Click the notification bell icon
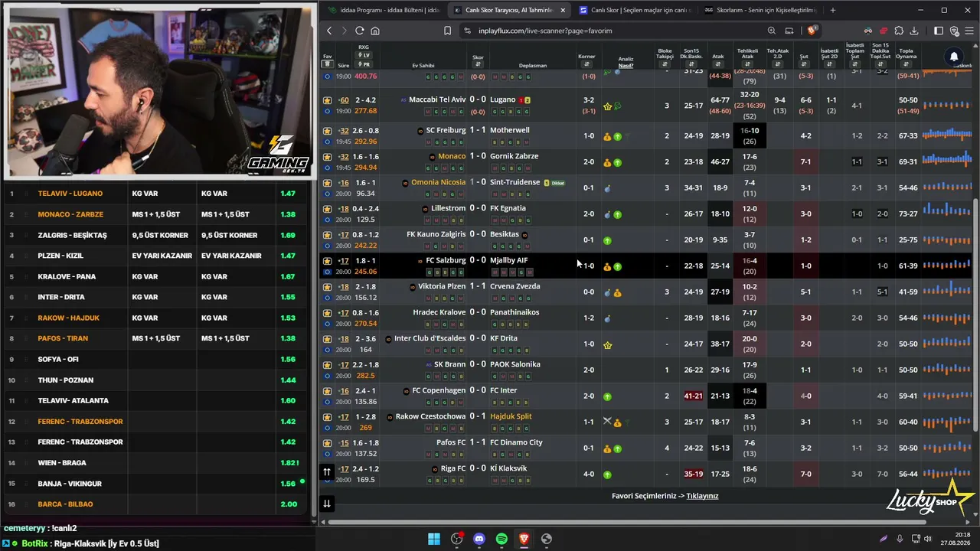This screenshot has width=980, height=551. coord(954,57)
